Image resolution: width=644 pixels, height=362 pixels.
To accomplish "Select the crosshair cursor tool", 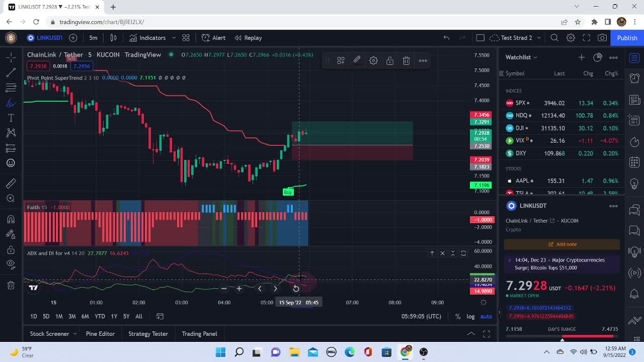I will pyautogui.click(x=11, y=58).
